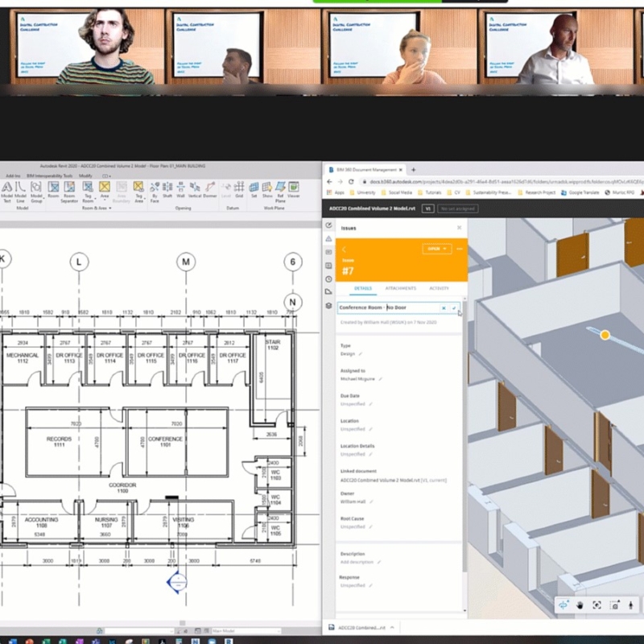Click the V1 version button
Viewport: 644px width, 644px height.
coord(428,208)
